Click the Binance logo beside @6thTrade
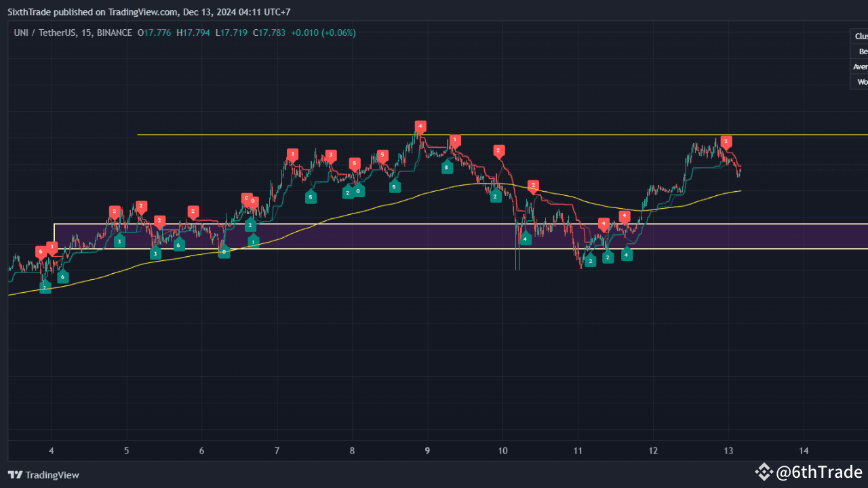868x488 pixels. click(x=764, y=472)
